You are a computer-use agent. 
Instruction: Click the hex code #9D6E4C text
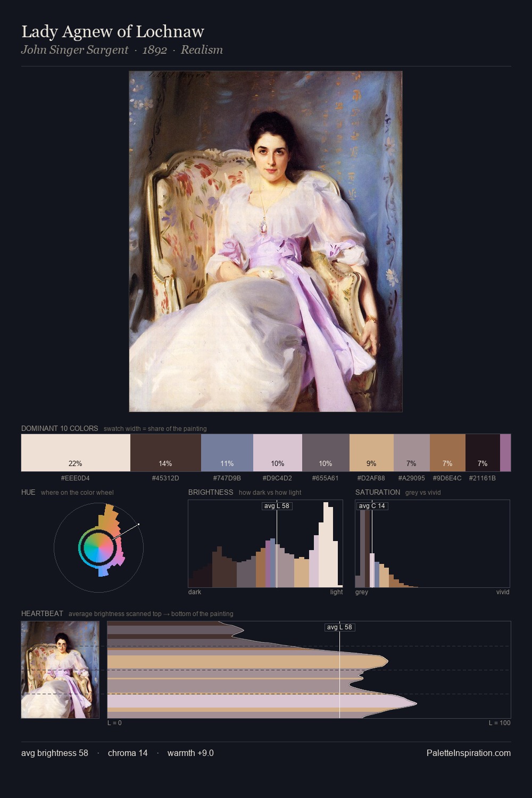click(x=447, y=478)
